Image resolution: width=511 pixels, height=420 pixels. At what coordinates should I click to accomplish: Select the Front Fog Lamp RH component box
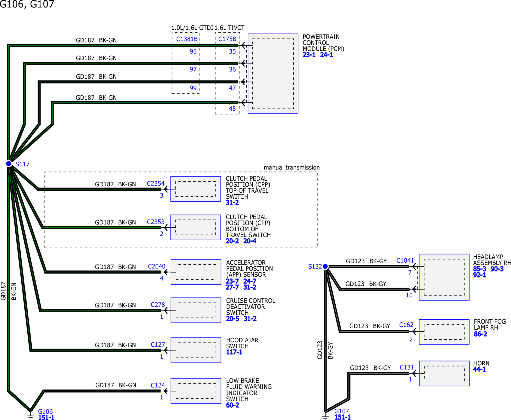click(x=444, y=332)
